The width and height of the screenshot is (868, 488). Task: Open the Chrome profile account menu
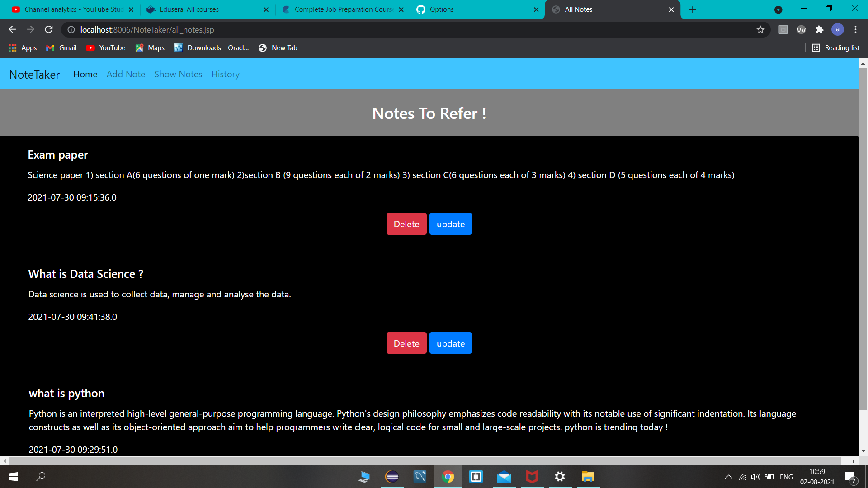click(838, 30)
